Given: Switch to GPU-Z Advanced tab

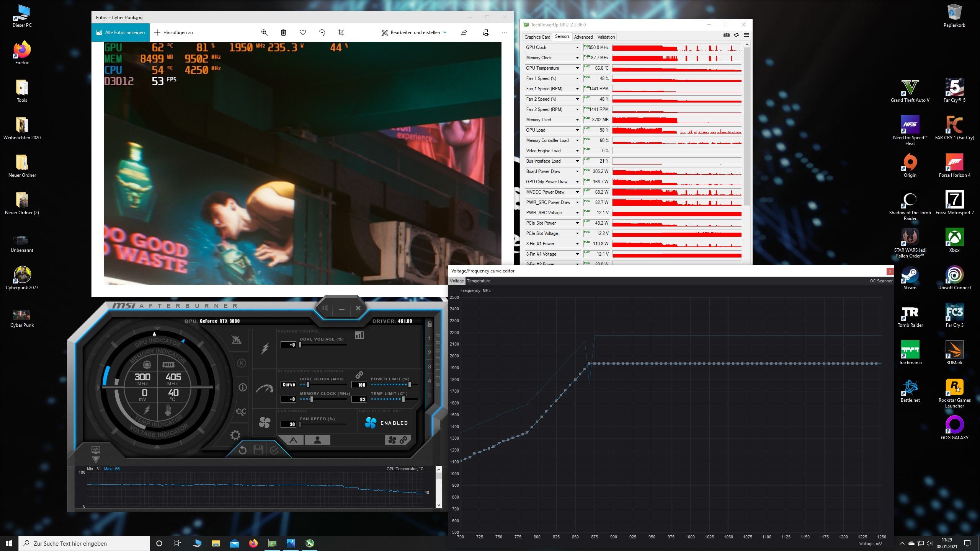Looking at the screenshot, I should [x=583, y=37].
